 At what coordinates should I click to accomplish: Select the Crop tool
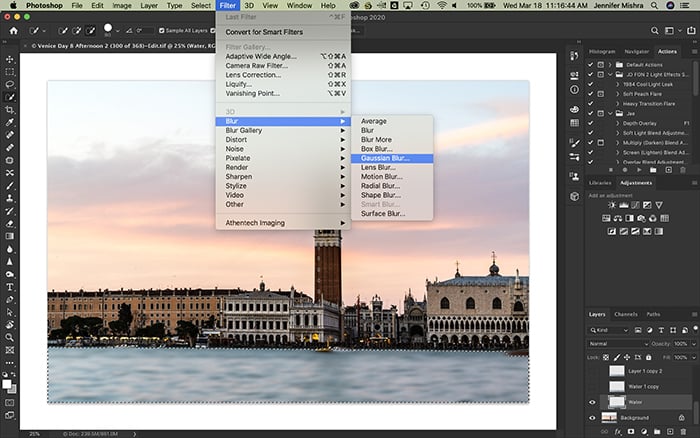click(9, 110)
